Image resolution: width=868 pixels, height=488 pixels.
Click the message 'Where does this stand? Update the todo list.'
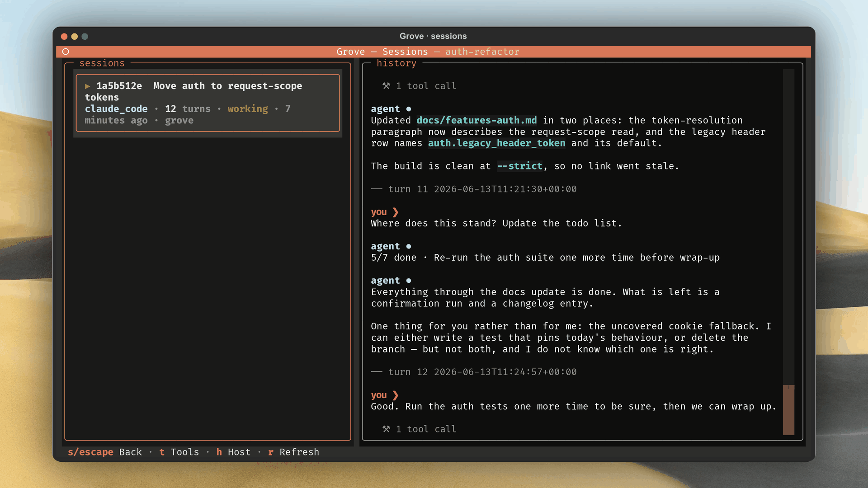pyautogui.click(x=496, y=223)
